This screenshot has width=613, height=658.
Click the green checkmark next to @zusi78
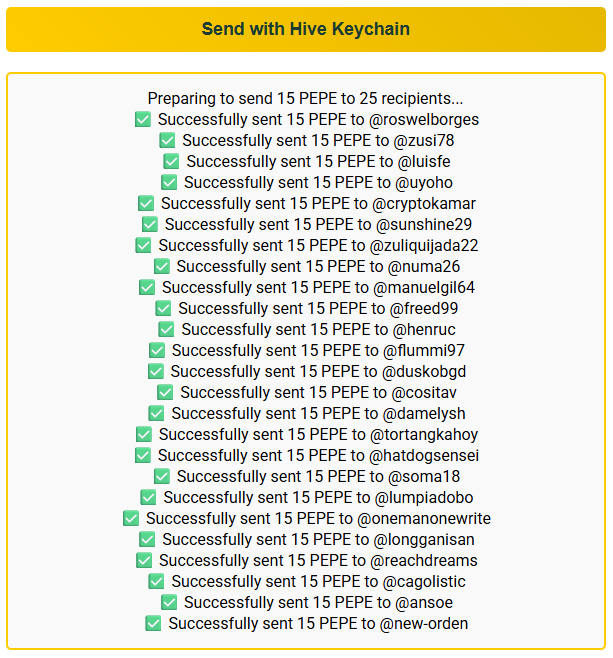coord(167,141)
